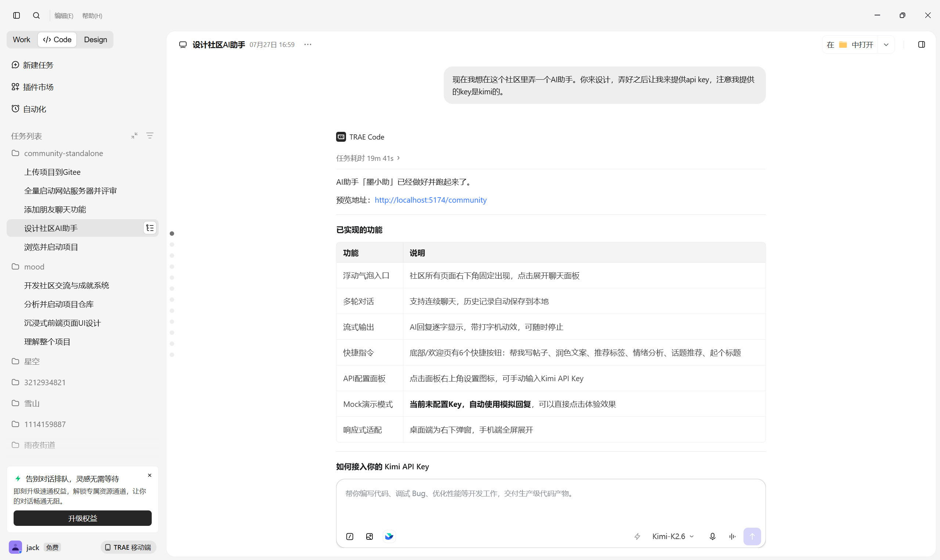Open the slash command icon
This screenshot has width=940, height=560.
[350, 536]
